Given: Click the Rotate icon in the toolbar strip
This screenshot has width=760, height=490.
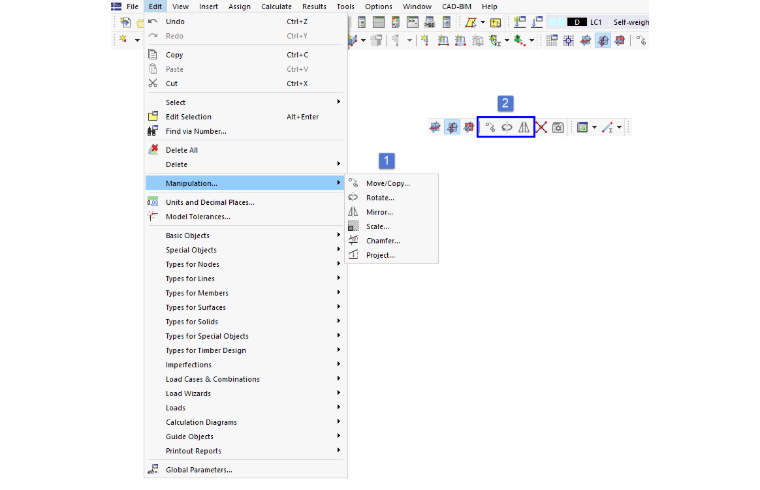Looking at the screenshot, I should (x=507, y=127).
